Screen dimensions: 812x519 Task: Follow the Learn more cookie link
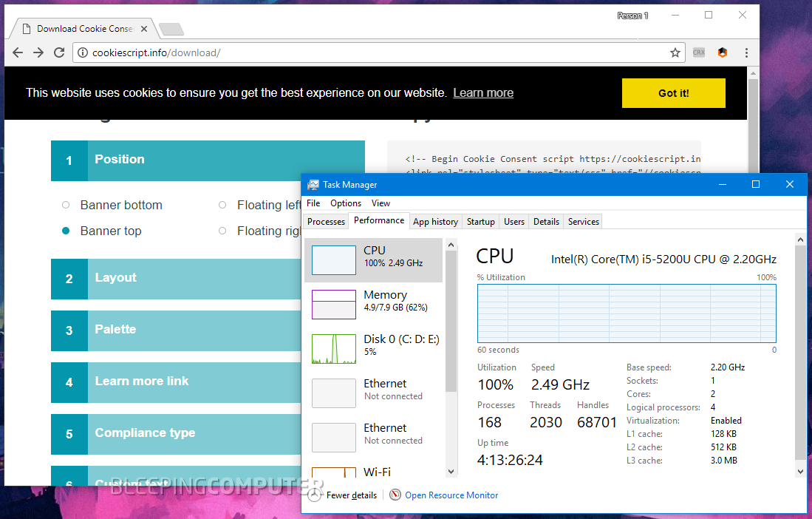pos(483,92)
